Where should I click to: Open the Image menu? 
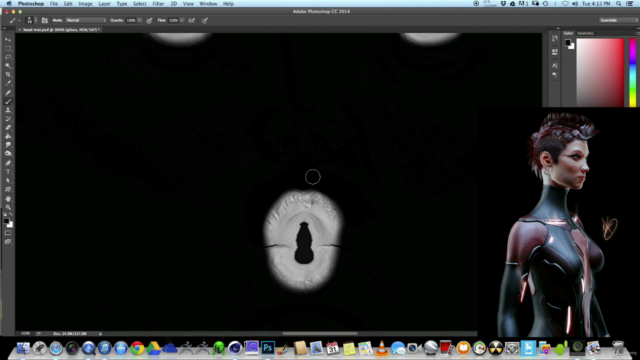tap(85, 4)
